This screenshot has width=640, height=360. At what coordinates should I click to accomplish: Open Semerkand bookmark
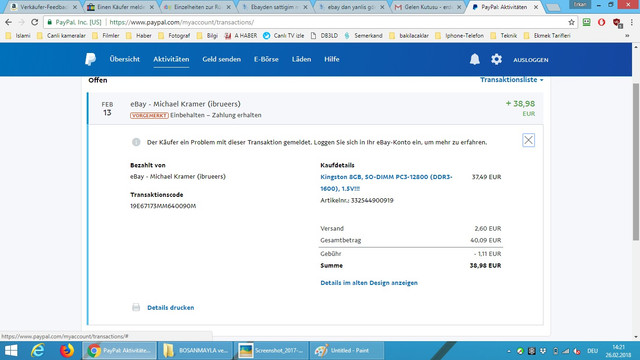coord(363,36)
